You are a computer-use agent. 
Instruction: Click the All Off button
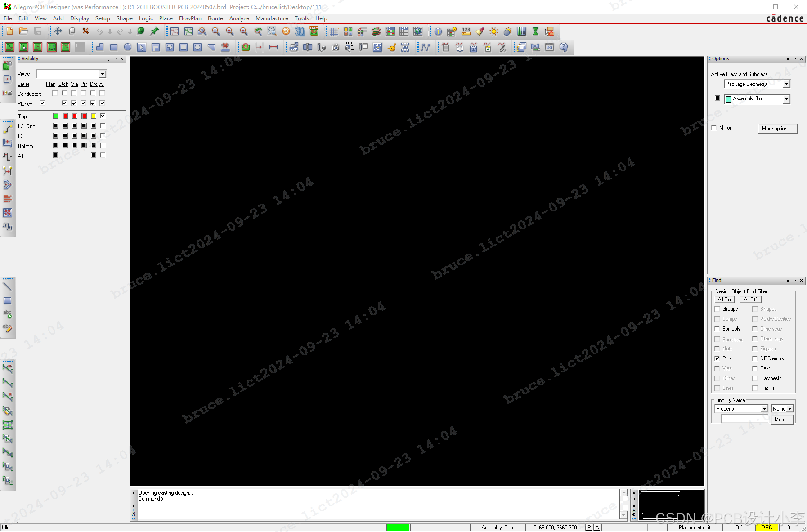pos(750,300)
